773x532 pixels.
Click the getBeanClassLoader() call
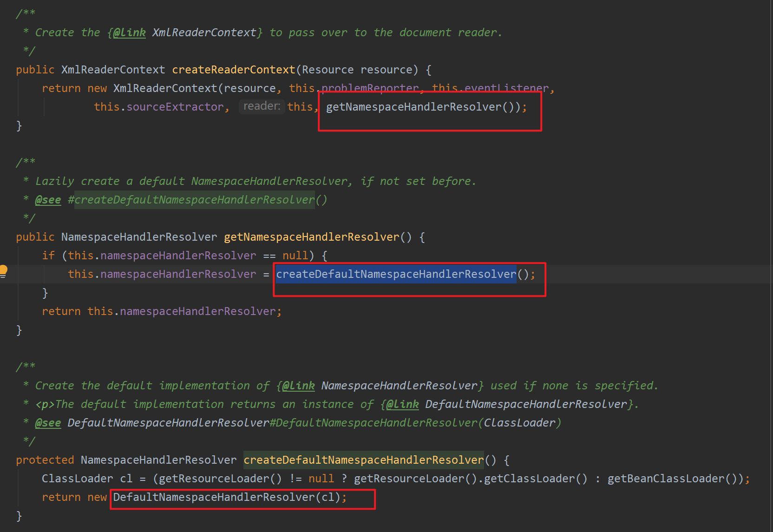pos(673,479)
